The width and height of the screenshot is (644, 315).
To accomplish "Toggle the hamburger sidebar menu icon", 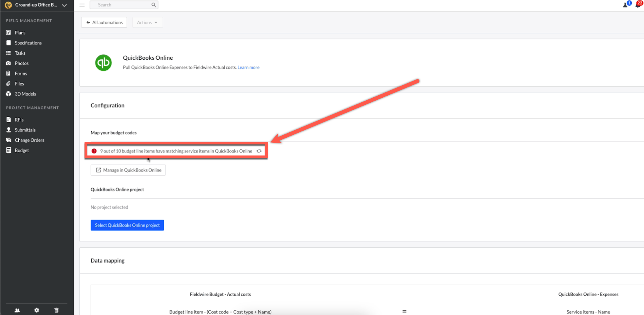I will pos(82,5).
